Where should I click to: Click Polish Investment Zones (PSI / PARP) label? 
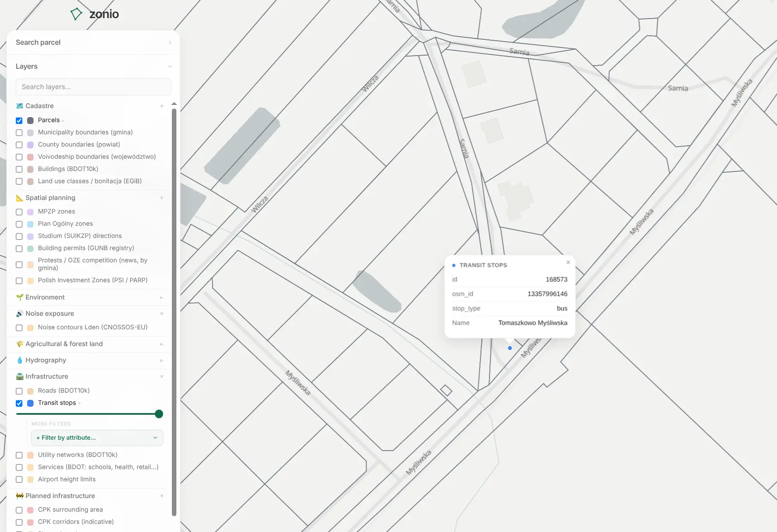point(93,280)
